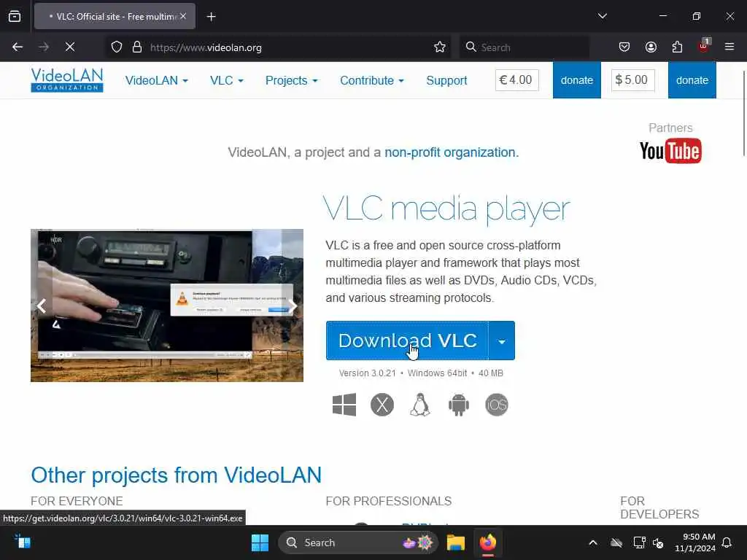Select the VLC Official site tab
The height and width of the screenshot is (560, 747).
tap(115, 16)
